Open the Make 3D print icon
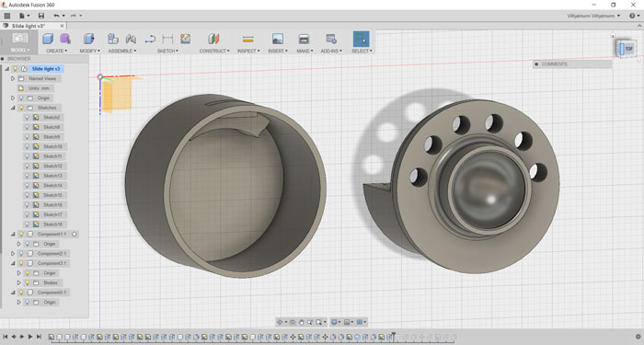 click(304, 39)
